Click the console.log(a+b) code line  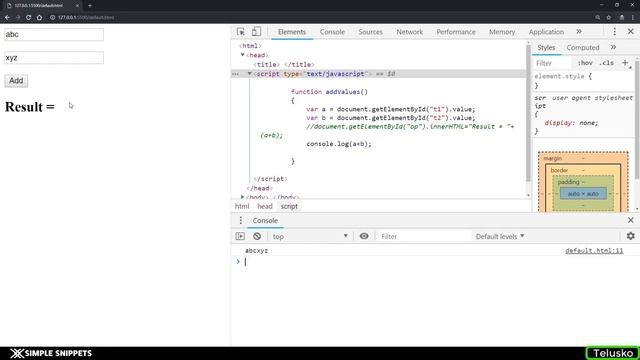point(339,144)
